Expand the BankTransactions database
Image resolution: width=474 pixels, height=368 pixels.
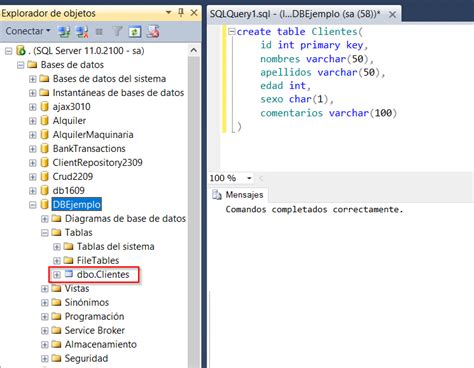(x=33, y=149)
